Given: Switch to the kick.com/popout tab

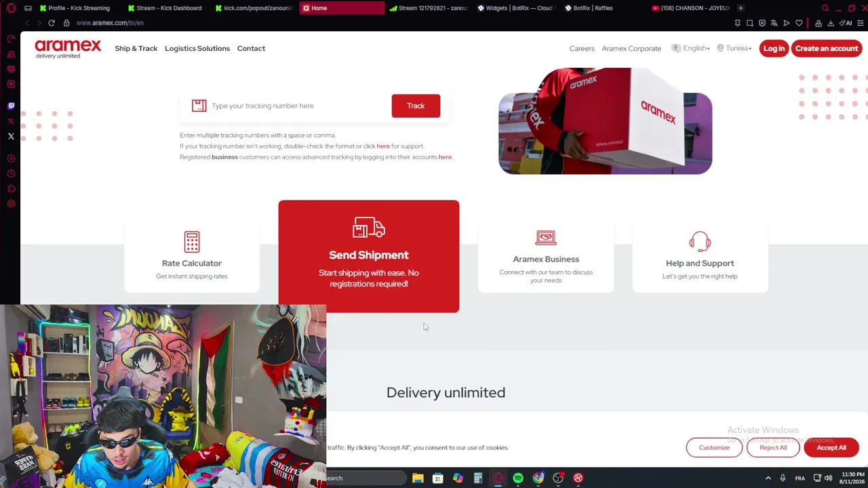Looking at the screenshot, I should (x=254, y=8).
